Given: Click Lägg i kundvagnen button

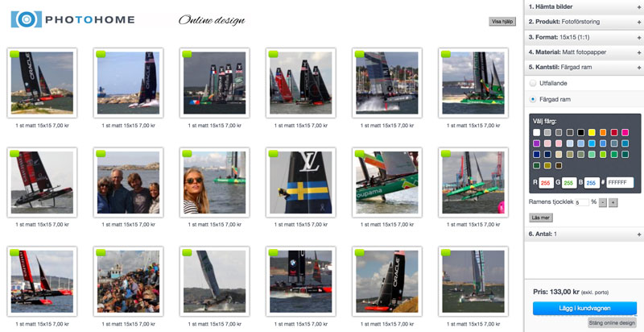Looking at the screenshot, I should coord(584,308).
